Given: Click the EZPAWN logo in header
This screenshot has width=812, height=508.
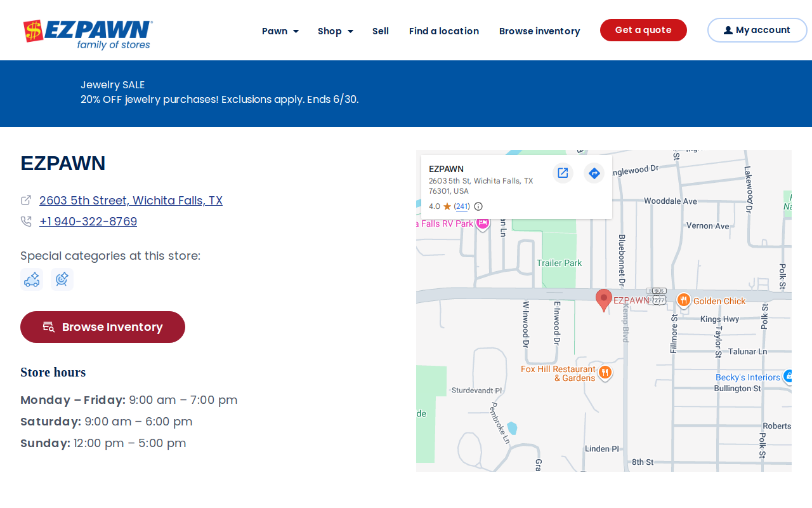Looking at the screenshot, I should (x=88, y=34).
